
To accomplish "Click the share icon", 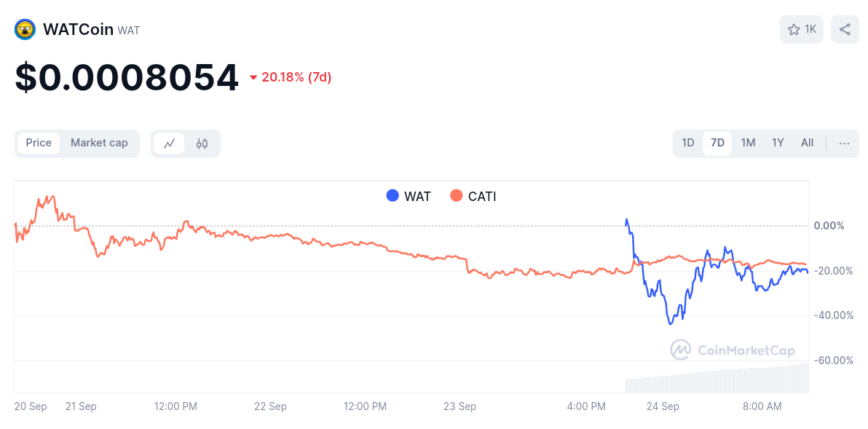I will tap(845, 29).
